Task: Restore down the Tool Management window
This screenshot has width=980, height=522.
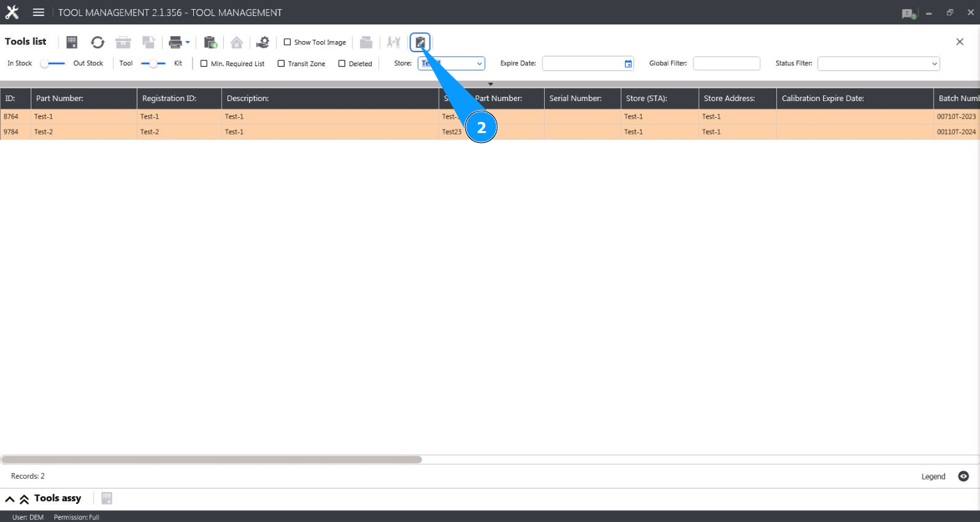Action: pos(949,13)
